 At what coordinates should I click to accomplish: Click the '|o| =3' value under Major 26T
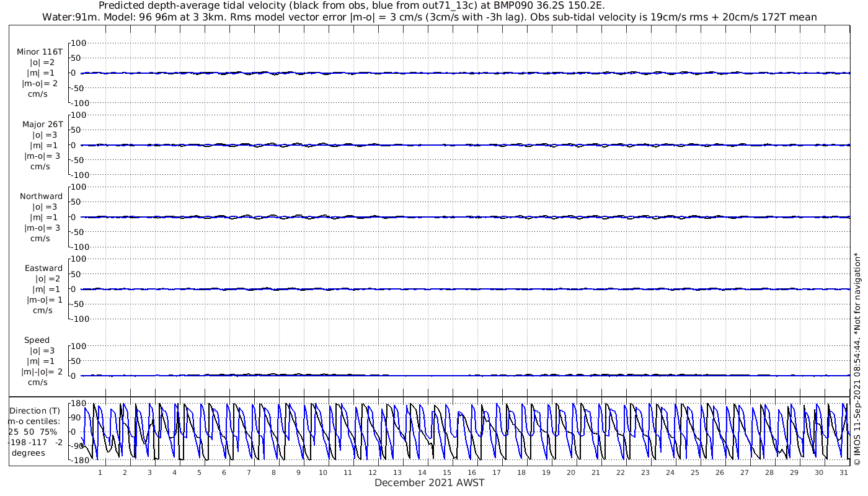[43, 135]
